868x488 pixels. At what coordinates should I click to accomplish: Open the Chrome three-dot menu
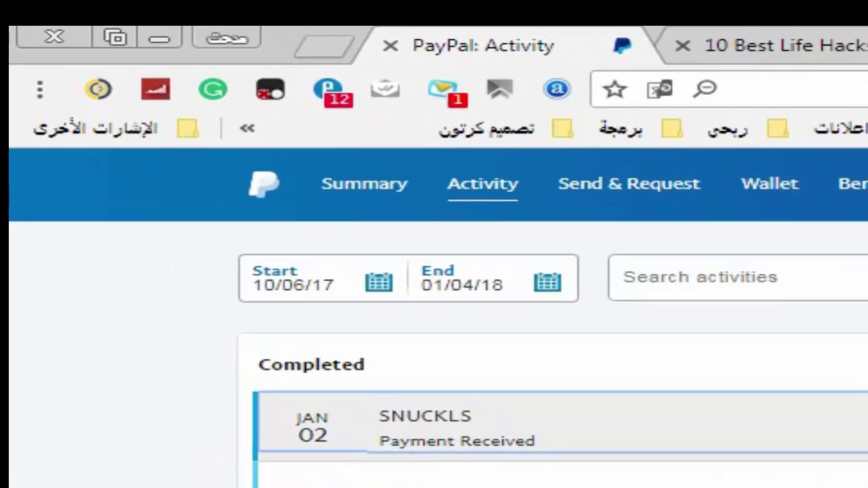click(40, 89)
